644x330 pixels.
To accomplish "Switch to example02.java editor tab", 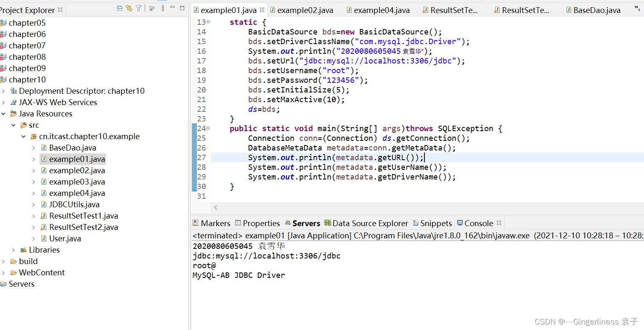I will (302, 10).
